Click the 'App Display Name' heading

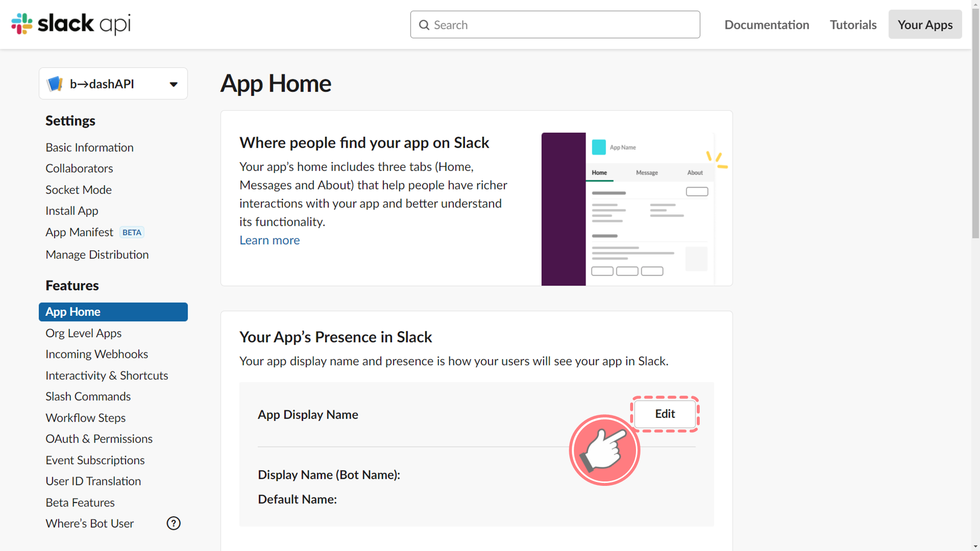[x=308, y=415]
